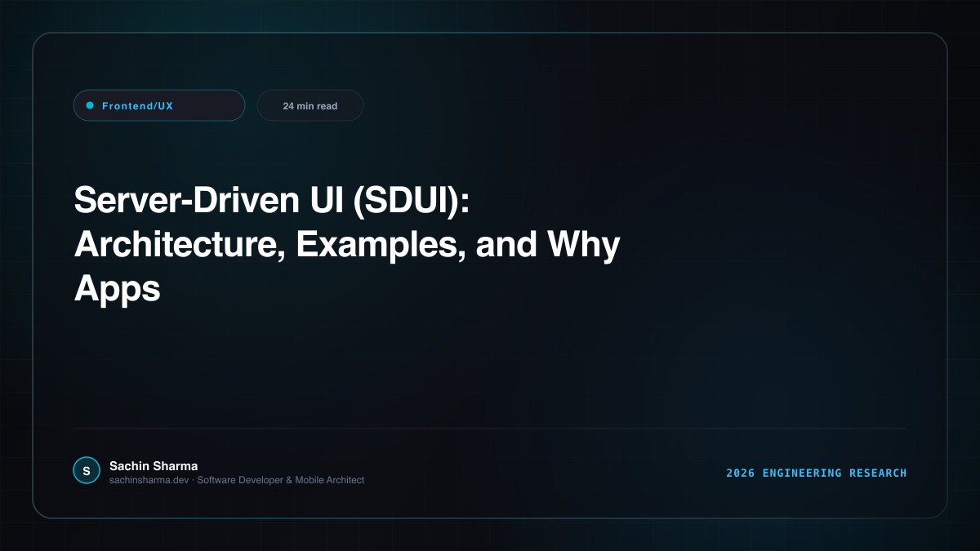The height and width of the screenshot is (551, 980).
Task: Click the "2026 ENGINEERING RESEARCH" label
Action: point(817,473)
